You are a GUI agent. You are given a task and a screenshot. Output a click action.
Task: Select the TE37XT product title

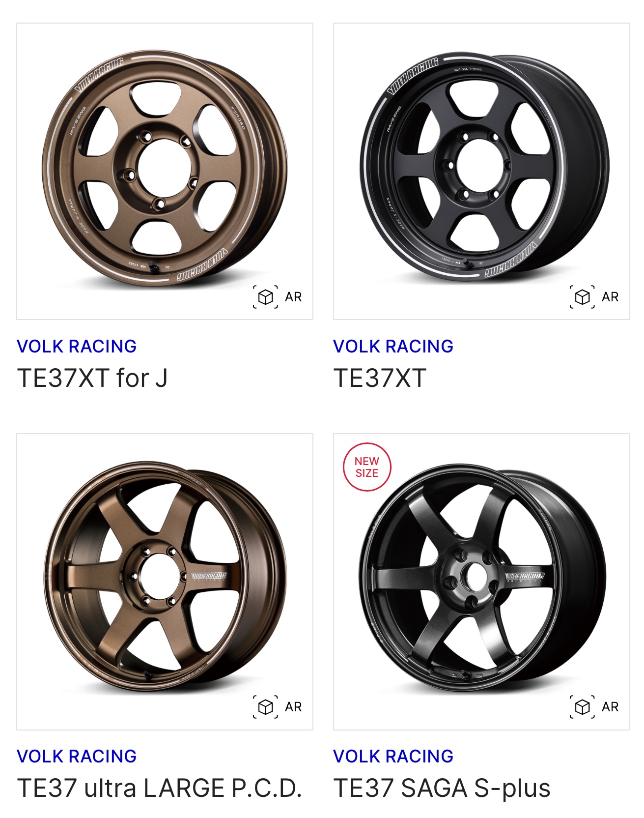point(380,378)
